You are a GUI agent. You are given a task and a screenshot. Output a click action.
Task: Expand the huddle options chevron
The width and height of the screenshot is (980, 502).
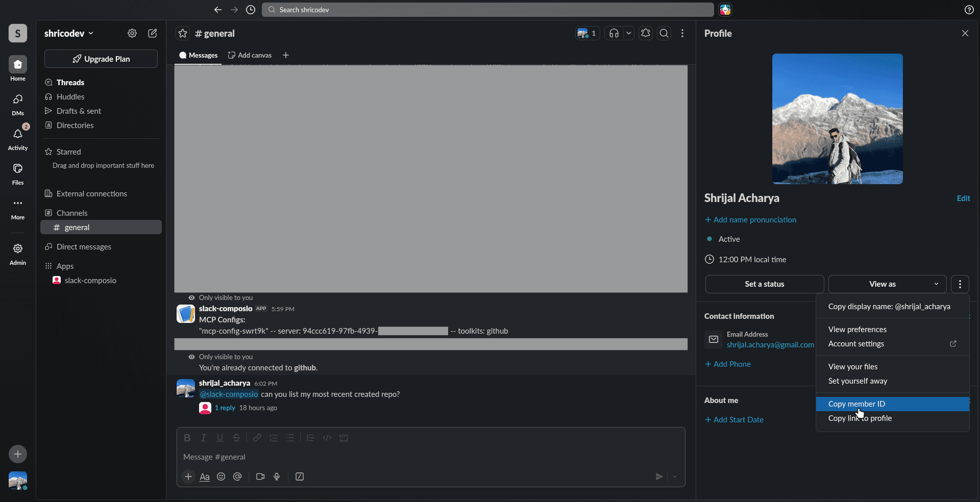coord(629,33)
